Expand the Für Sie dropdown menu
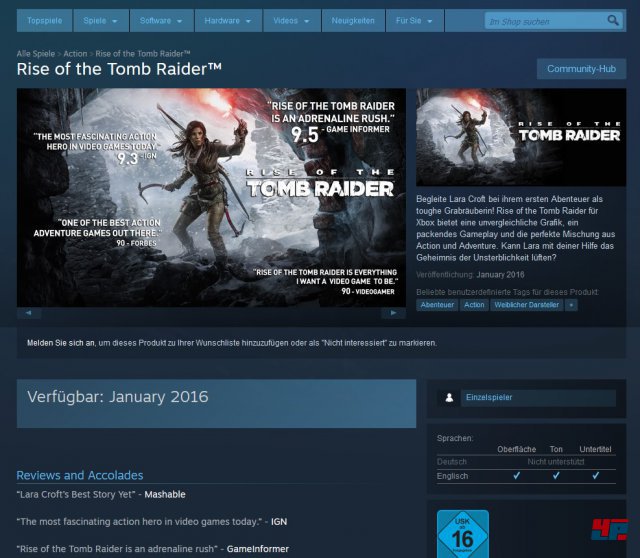 [x=414, y=20]
